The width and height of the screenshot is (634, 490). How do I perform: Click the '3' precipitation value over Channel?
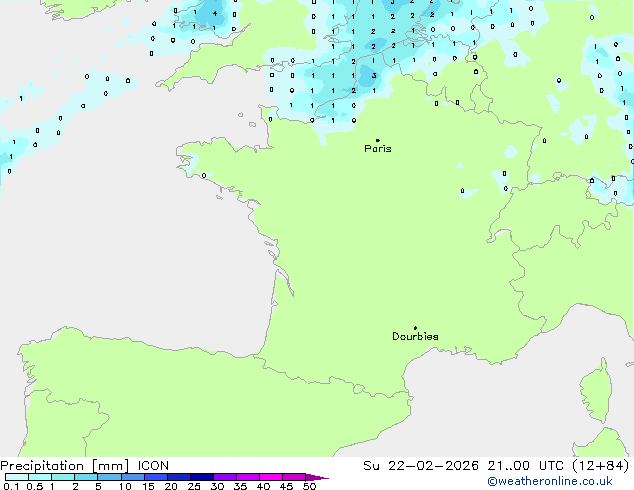374,76
